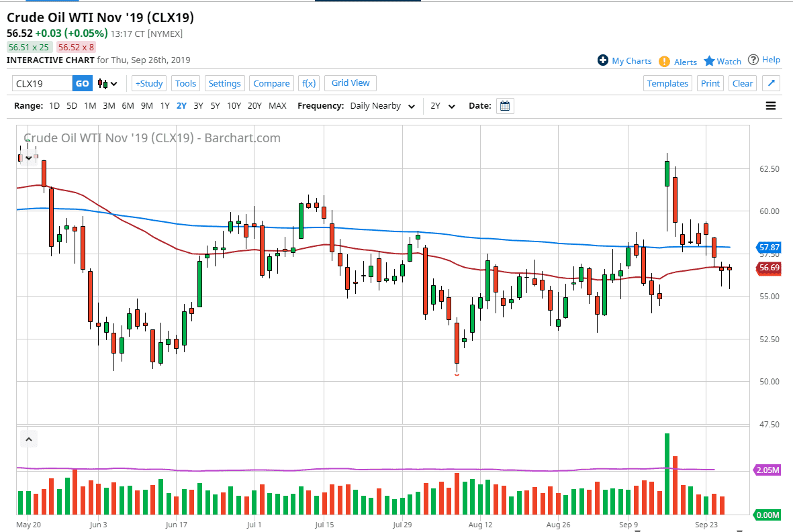
Task: Click the pop-out arrow icon
Action: (771, 83)
